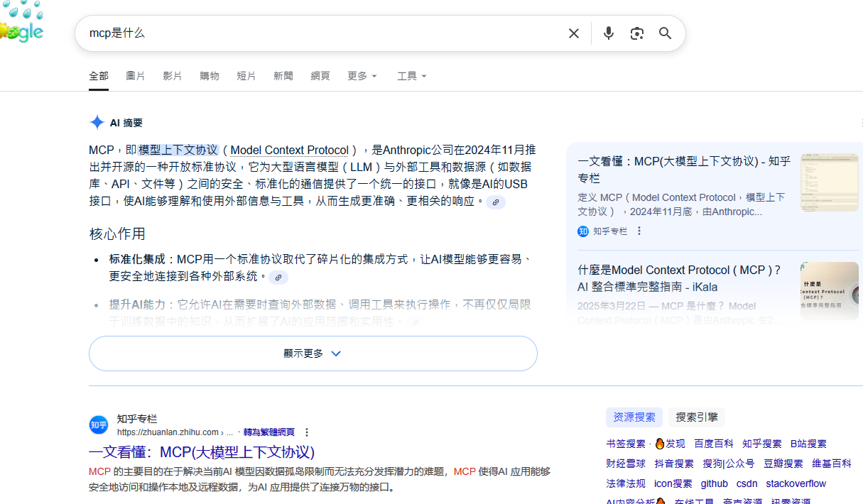This screenshot has width=863, height=504.
Task: Expand the 更多 dropdown
Action: click(x=362, y=76)
